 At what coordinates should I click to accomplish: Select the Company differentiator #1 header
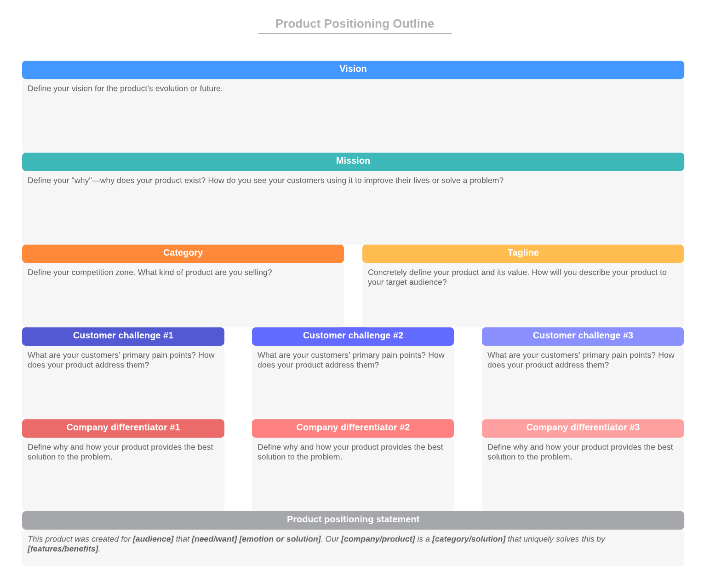[123, 428]
